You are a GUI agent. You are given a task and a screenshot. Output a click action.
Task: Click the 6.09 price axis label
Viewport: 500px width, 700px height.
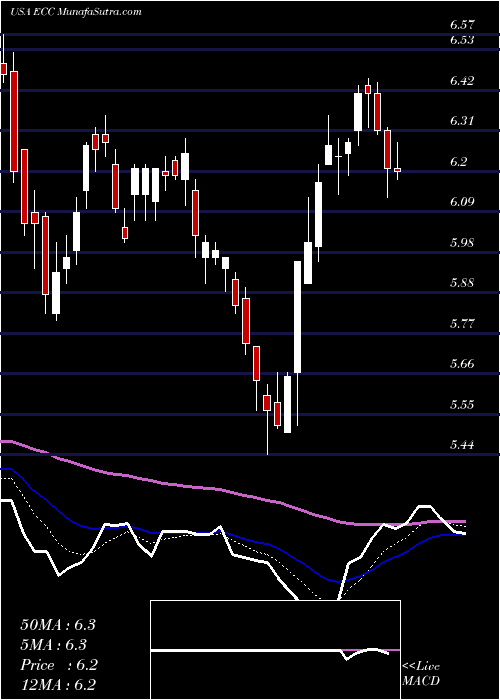pyautogui.click(x=462, y=202)
